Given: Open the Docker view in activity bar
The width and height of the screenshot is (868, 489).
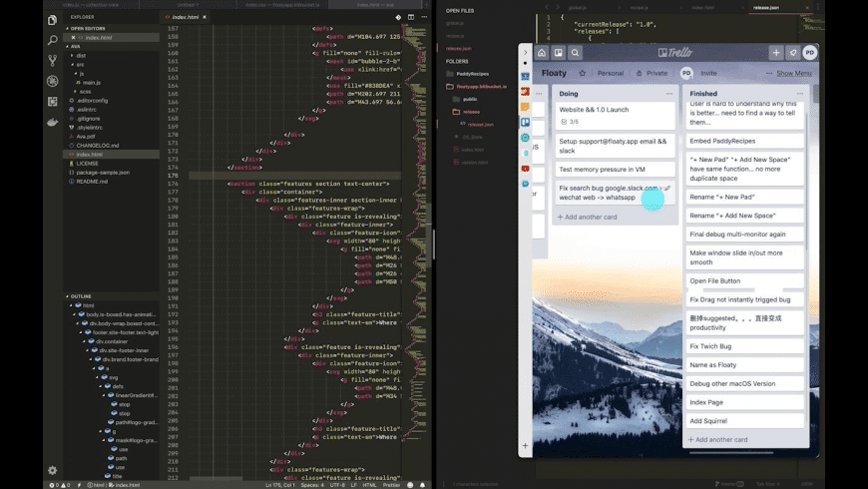Looking at the screenshot, I should [53, 123].
